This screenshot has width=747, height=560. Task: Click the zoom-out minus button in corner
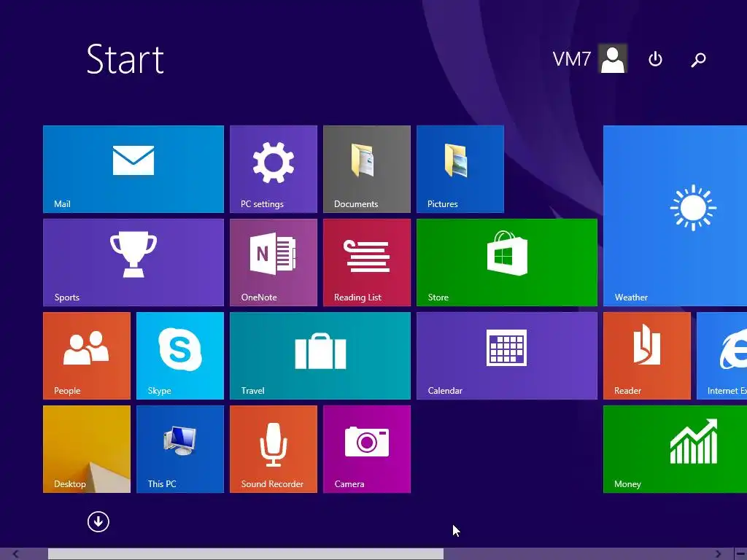[740, 554]
